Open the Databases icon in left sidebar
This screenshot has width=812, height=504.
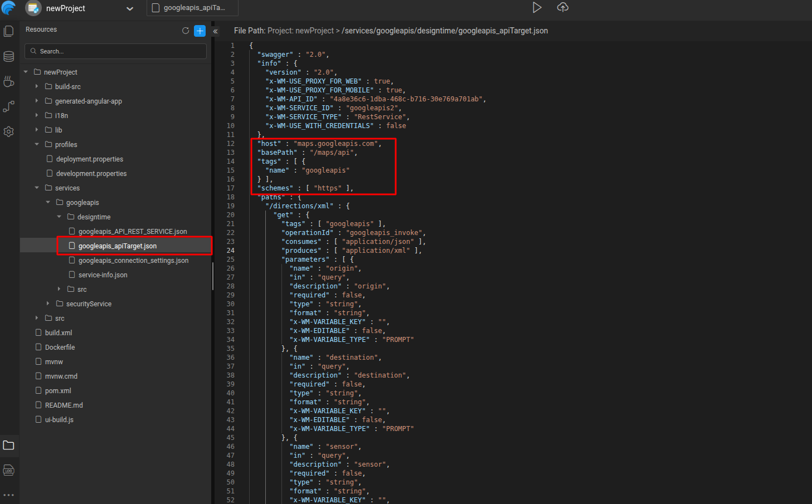[9, 56]
